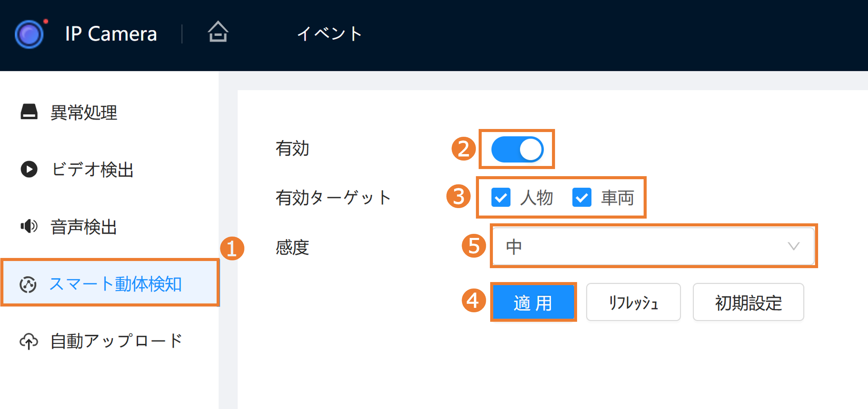This screenshot has width=868, height=409.
Task: Click the chevron arrow in 感度 dropdown
Action: tap(793, 246)
